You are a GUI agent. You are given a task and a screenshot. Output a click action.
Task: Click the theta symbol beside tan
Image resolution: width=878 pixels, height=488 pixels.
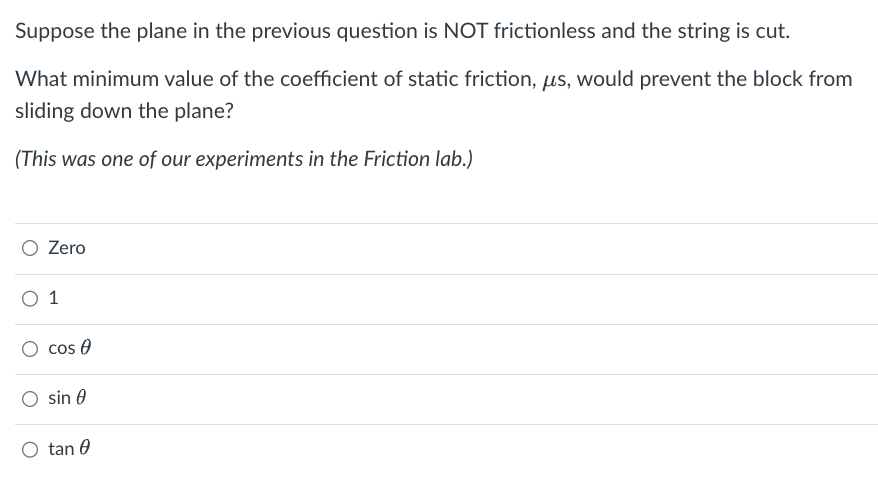[x=84, y=448]
